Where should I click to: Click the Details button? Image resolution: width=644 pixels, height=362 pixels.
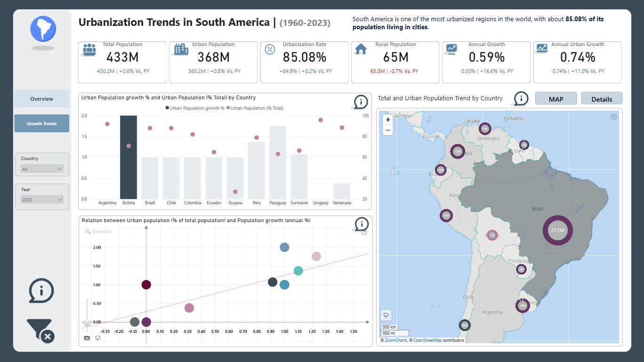pos(602,99)
